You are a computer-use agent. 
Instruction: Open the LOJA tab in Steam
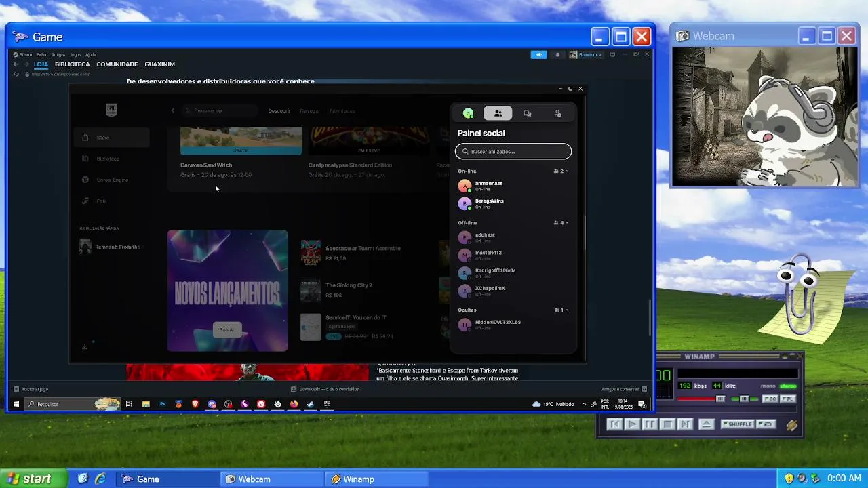point(41,64)
